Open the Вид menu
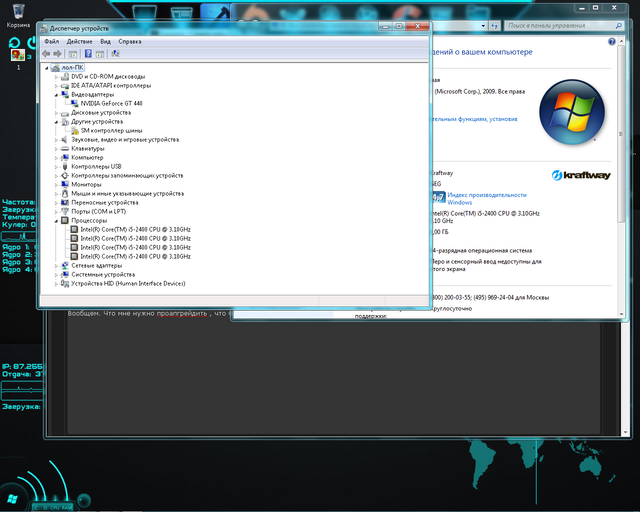Image resolution: width=640 pixels, height=512 pixels. (x=105, y=41)
